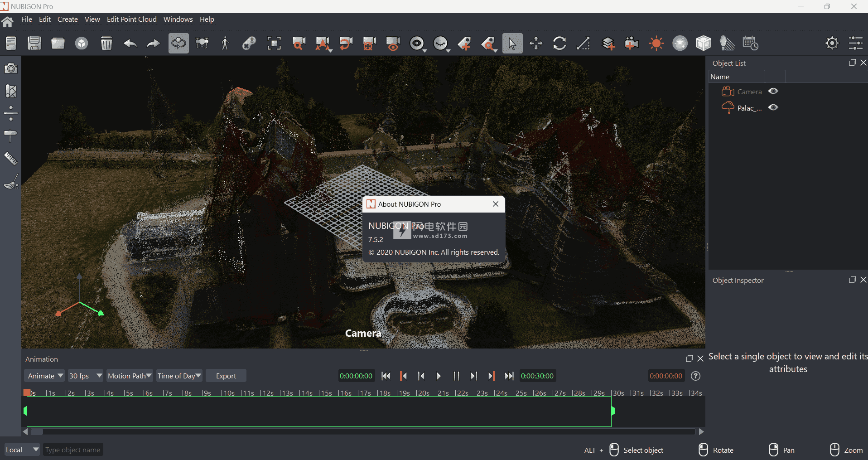This screenshot has height=460, width=868.
Task: Click the Save floppy disk icon
Action: pos(34,44)
